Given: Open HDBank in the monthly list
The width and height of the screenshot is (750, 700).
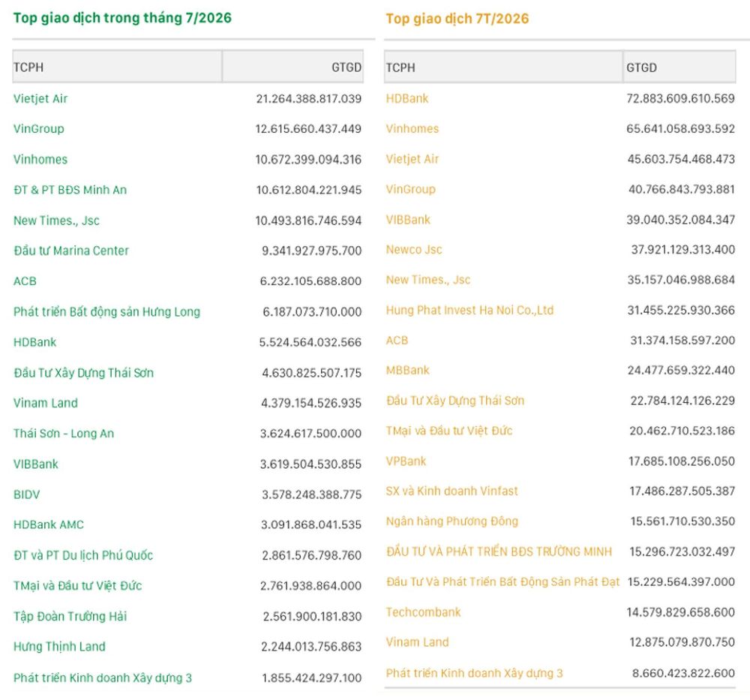Looking at the screenshot, I should 35,342.
